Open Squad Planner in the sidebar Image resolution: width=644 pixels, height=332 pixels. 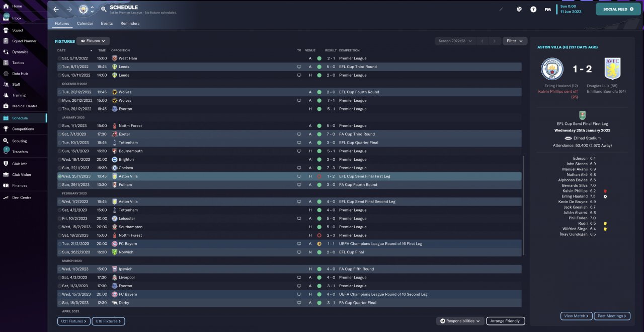23,41
